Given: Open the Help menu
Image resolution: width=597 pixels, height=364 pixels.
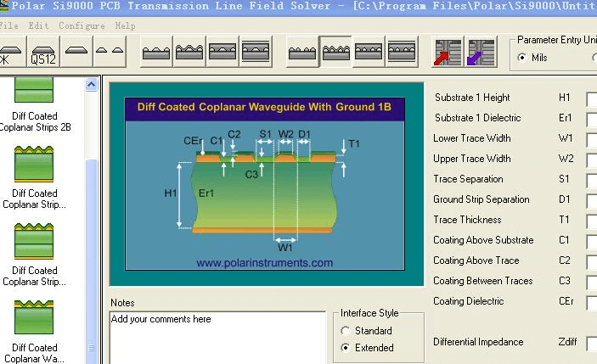Looking at the screenshot, I should [125, 26].
